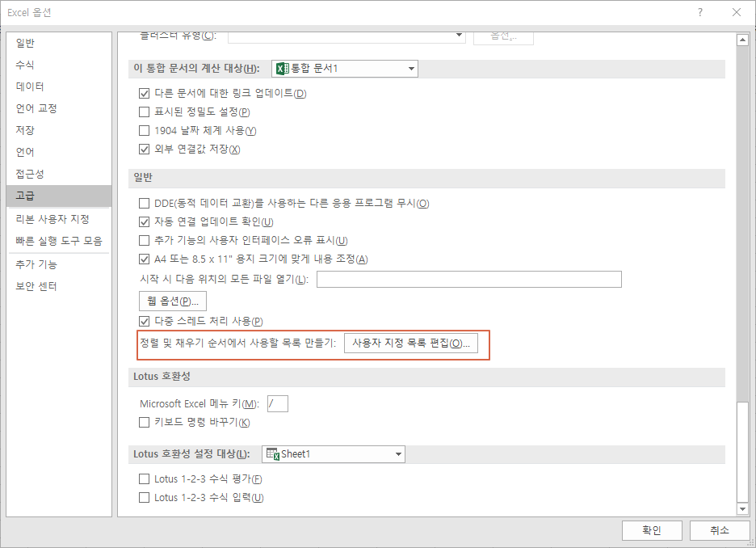
Task: Toggle 외부 연결값 저장 checkbox
Action: pos(144,149)
